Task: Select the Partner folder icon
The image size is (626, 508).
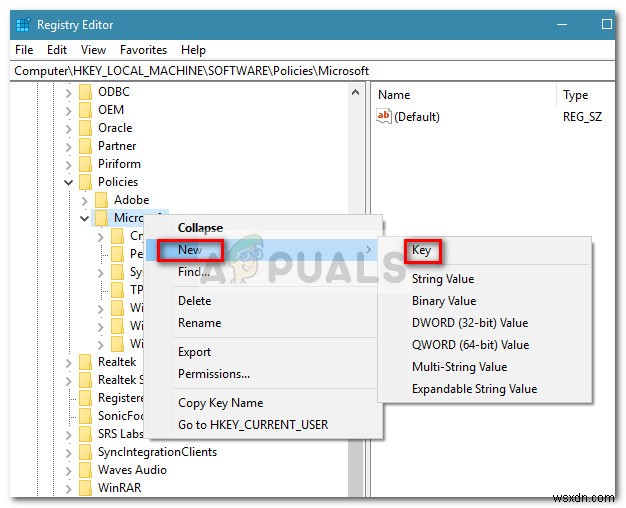Action: (x=85, y=146)
